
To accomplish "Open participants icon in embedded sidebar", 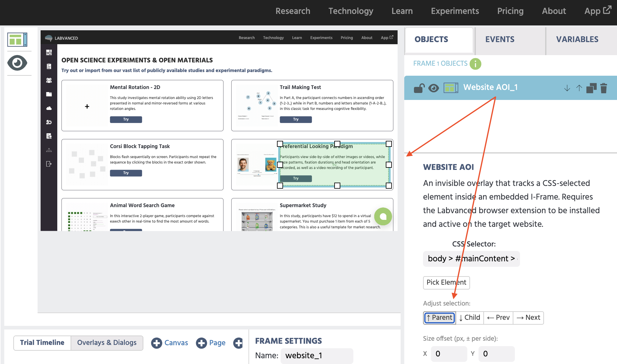I will click(49, 80).
